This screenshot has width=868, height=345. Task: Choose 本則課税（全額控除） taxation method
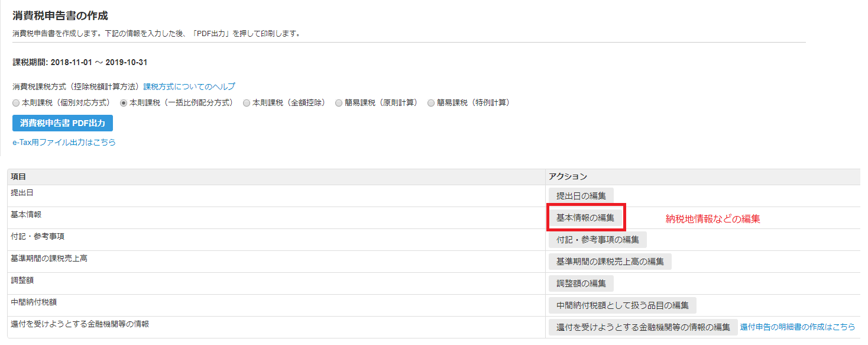[247, 103]
